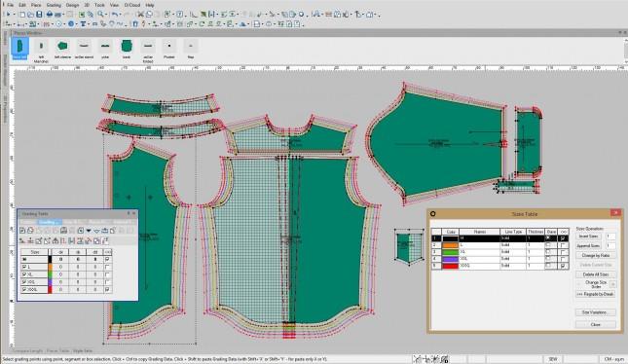Click the Print icon in top toolbar
This screenshot has height=364, width=628.
[x=50, y=15]
